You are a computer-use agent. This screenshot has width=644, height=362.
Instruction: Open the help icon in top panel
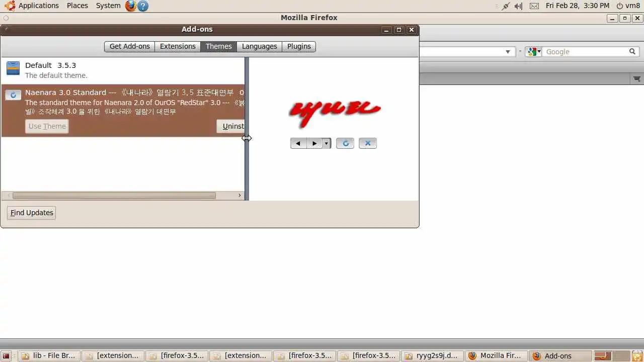[x=143, y=6]
